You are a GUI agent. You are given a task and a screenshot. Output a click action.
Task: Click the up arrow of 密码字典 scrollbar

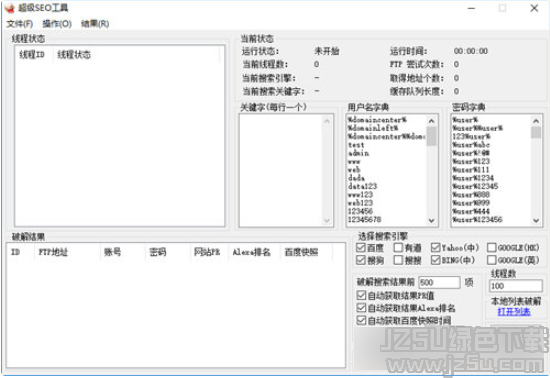point(536,121)
